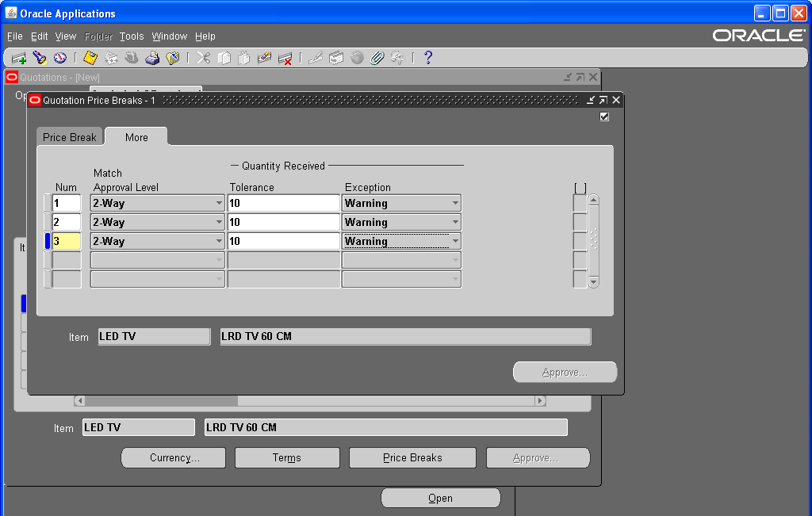Toggle the descriptive flexfield box for row 3
The height and width of the screenshot is (516, 812).
pyautogui.click(x=580, y=241)
